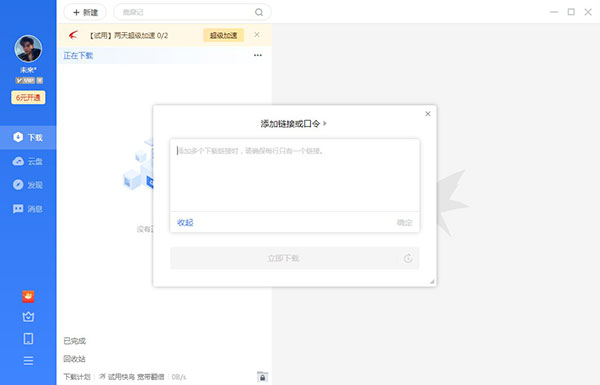The width and height of the screenshot is (600, 385).
Task: Select the 已完成 tab
Action: (75, 341)
